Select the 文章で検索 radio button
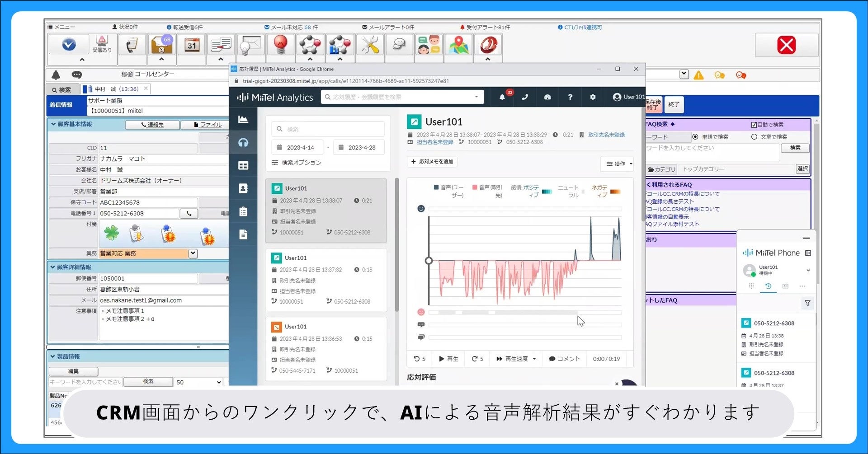Viewport: 868px width, 454px height. (754, 137)
